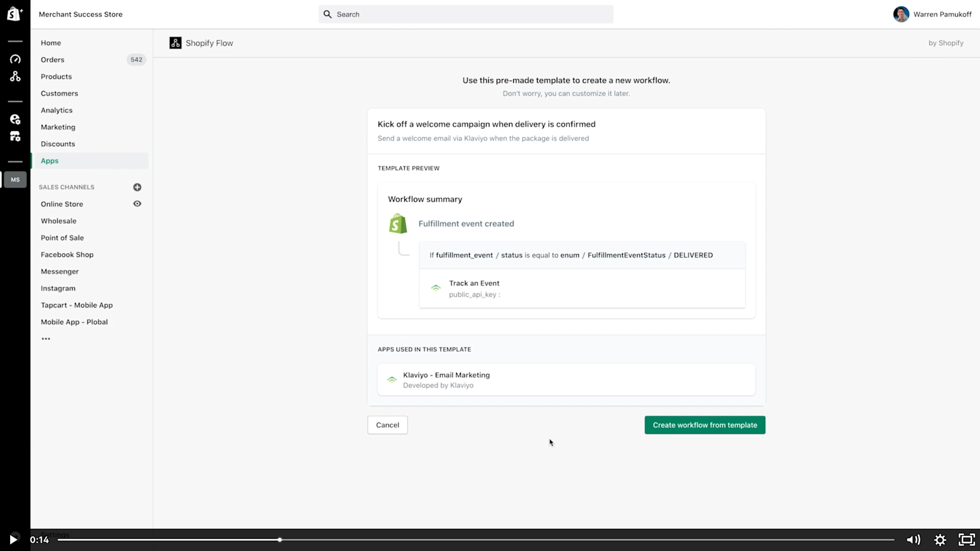Click the public_api_key text
The height and width of the screenshot is (551, 980).
click(475, 295)
